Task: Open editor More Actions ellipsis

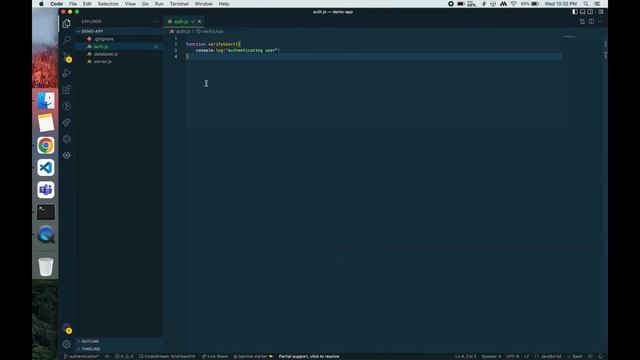Action: pos(600,21)
